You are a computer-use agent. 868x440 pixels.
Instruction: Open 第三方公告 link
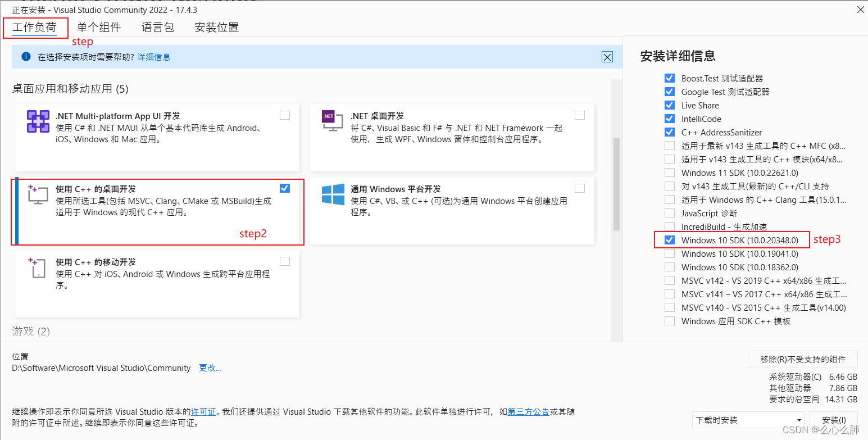coord(529,412)
